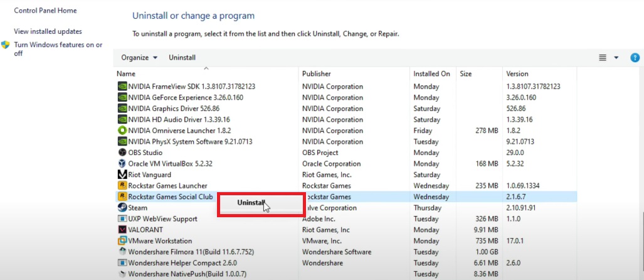Choose Uninstall from the context menu

click(x=251, y=203)
